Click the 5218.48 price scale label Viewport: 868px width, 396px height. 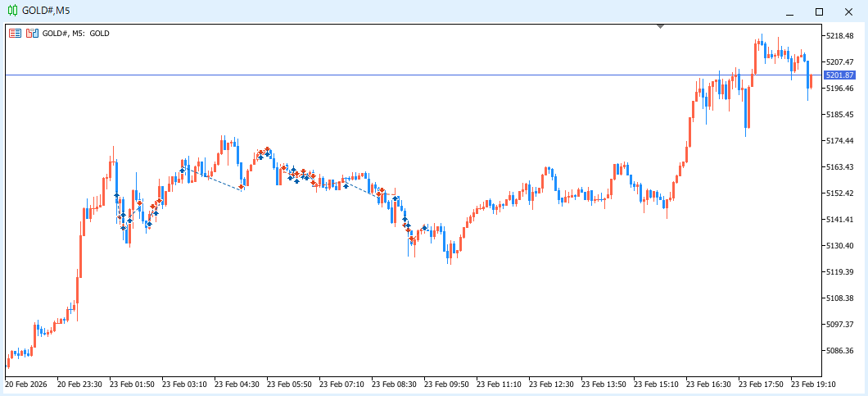(x=841, y=36)
